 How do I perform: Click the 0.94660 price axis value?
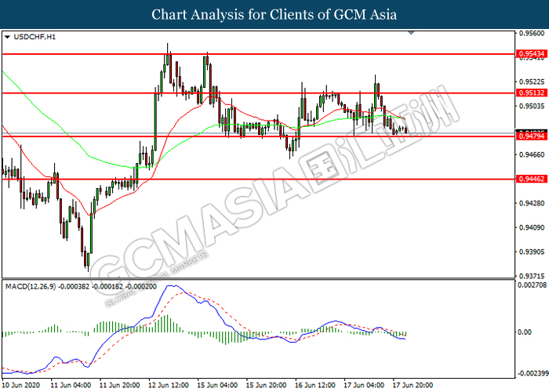click(532, 154)
